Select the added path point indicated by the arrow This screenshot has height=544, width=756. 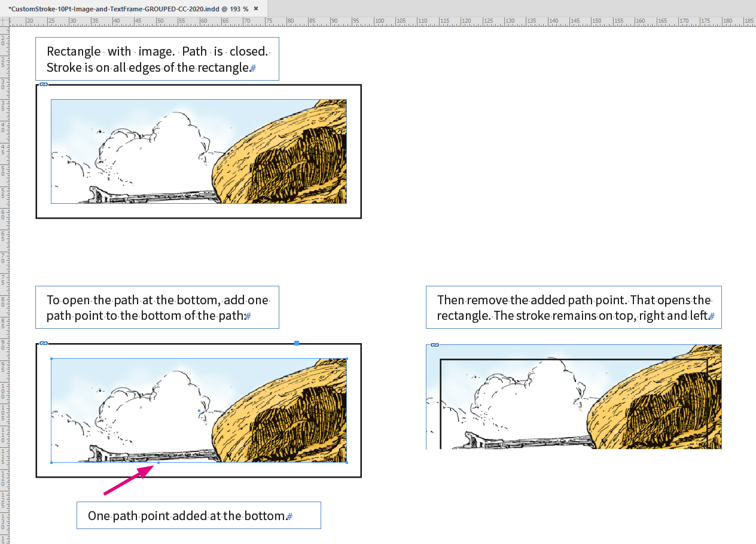coord(159,462)
